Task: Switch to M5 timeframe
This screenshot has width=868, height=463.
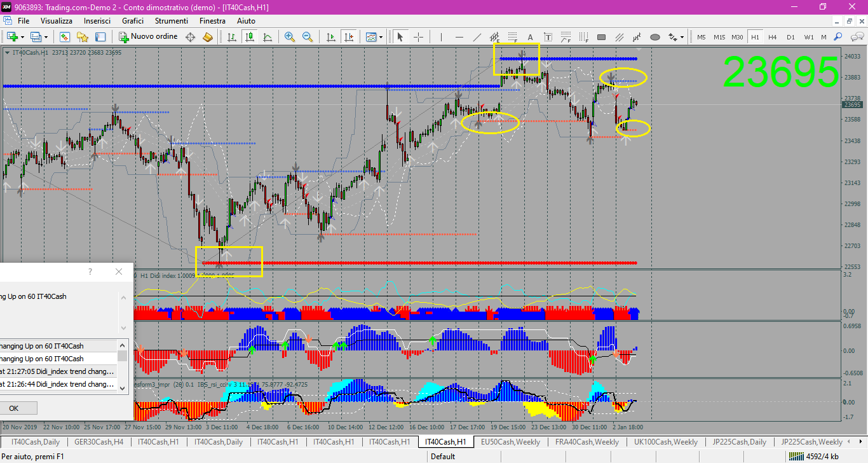Action: (x=702, y=37)
